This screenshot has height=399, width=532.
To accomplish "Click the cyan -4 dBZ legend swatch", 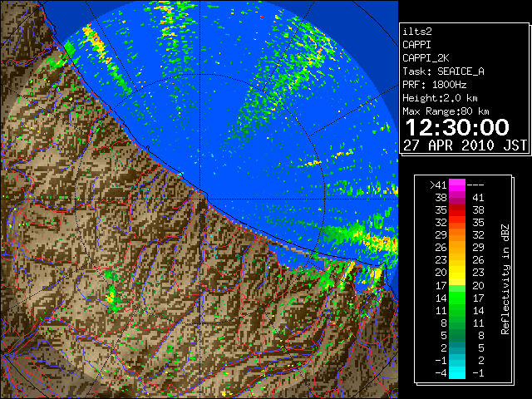I will coord(457,372).
